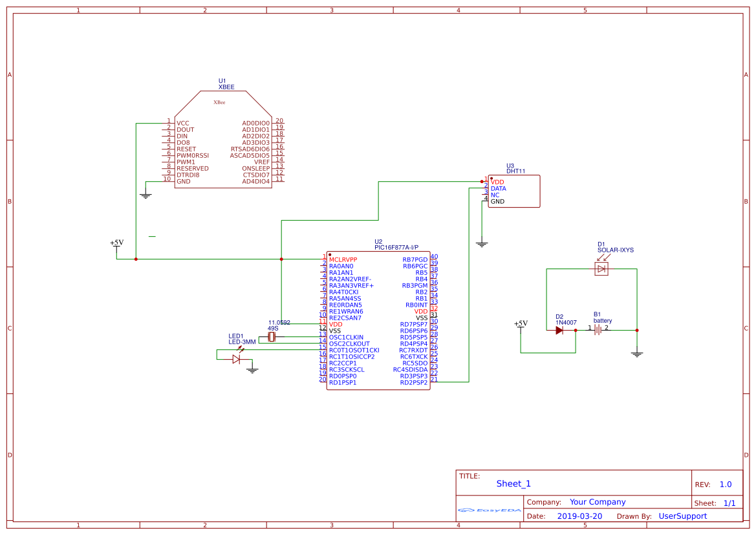Select the XBee DOUT pin label
Image resolution: width=756 pixels, height=535 pixels.
[185, 130]
